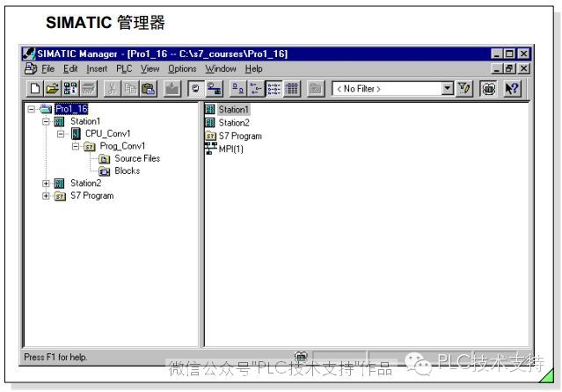Image resolution: width=562 pixels, height=392 pixels.
Task: Click the S7 Memory Card toolbar icon
Action: pyautogui.click(x=88, y=88)
